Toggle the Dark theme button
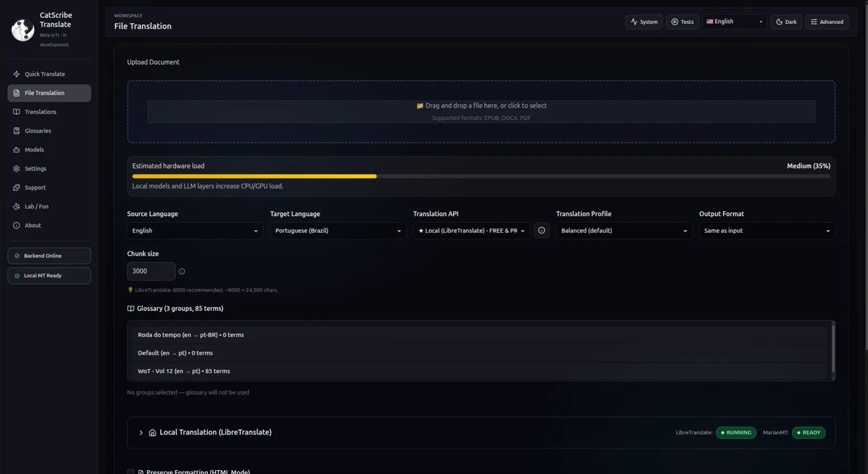The image size is (868, 474). (786, 22)
